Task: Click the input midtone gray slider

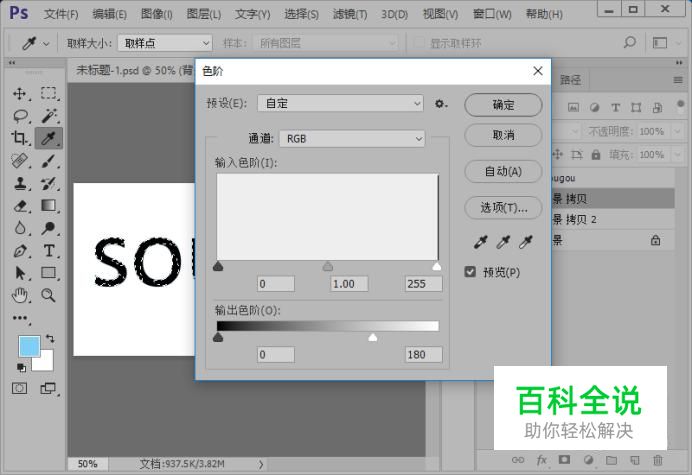Action: [x=327, y=266]
